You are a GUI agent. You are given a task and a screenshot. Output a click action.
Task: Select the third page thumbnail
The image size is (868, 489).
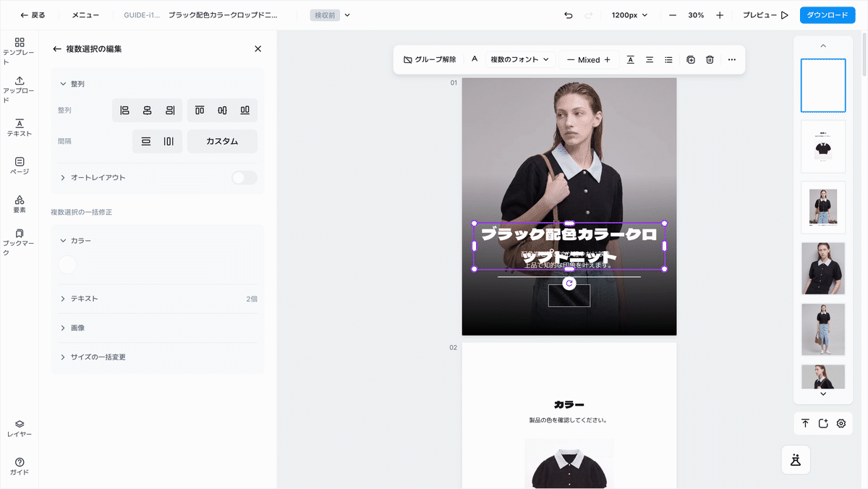(x=823, y=208)
